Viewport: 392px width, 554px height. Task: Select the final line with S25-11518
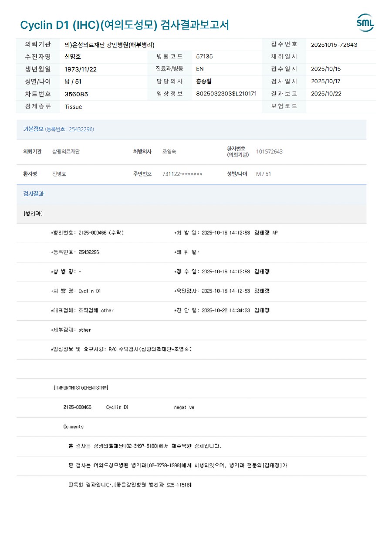point(130,485)
